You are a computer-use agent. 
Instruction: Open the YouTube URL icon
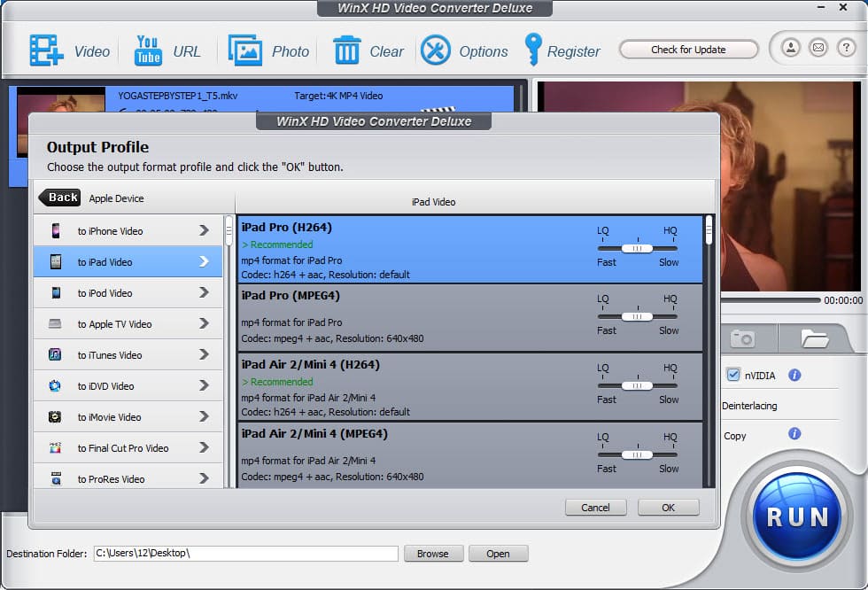[x=148, y=50]
